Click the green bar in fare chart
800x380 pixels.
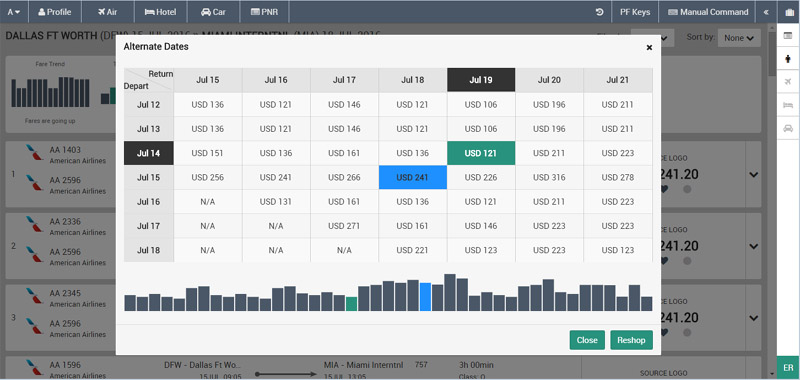(x=351, y=304)
